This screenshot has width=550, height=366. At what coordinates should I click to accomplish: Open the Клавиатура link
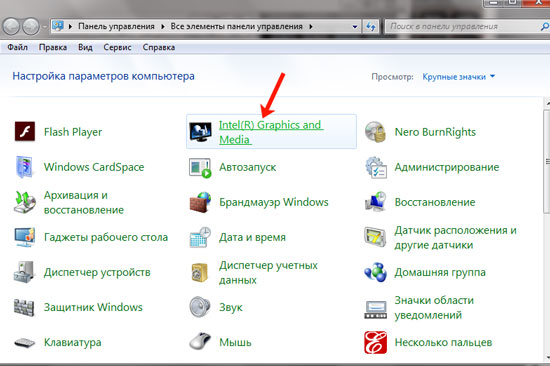coord(73,342)
